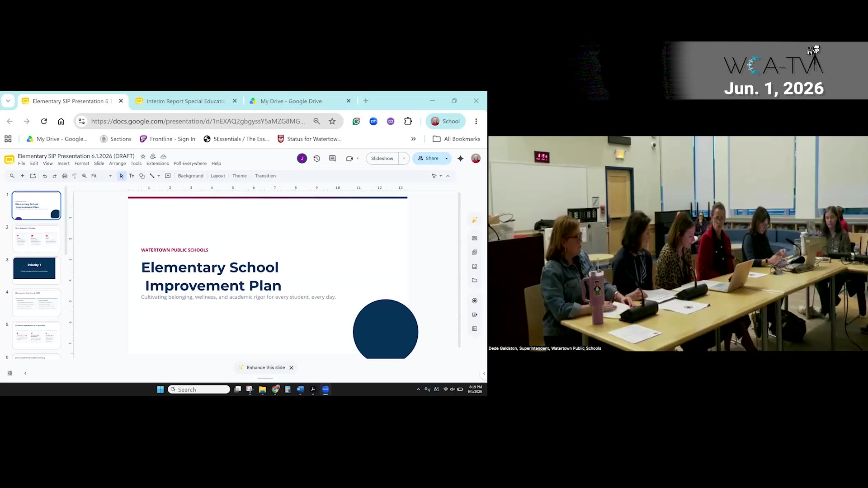Click the redo arrow in toolbar

pyautogui.click(x=55, y=176)
